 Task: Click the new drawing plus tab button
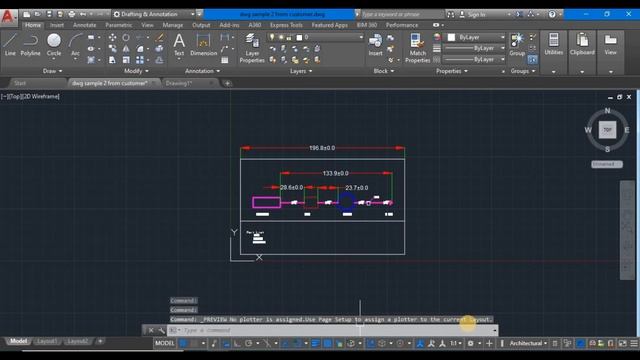pyautogui.click(x=227, y=83)
